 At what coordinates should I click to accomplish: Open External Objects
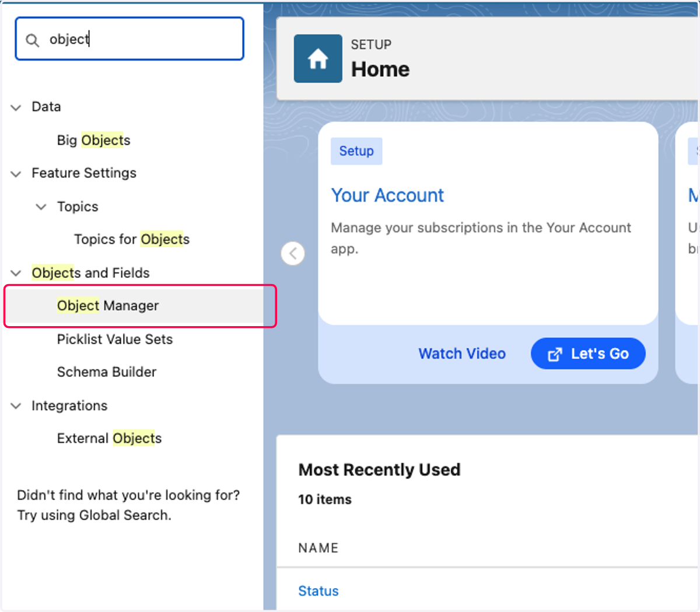[109, 438]
